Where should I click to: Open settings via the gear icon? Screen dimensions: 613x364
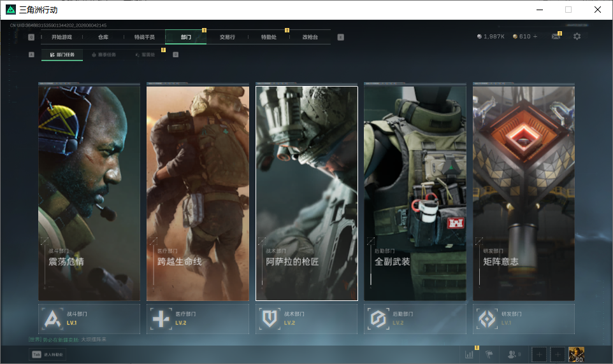tap(577, 36)
